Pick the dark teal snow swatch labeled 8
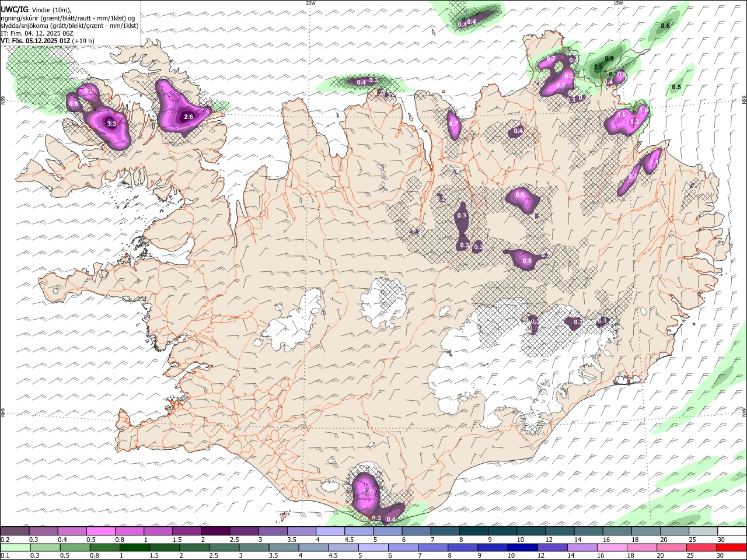The image size is (747, 560). pos(473,531)
